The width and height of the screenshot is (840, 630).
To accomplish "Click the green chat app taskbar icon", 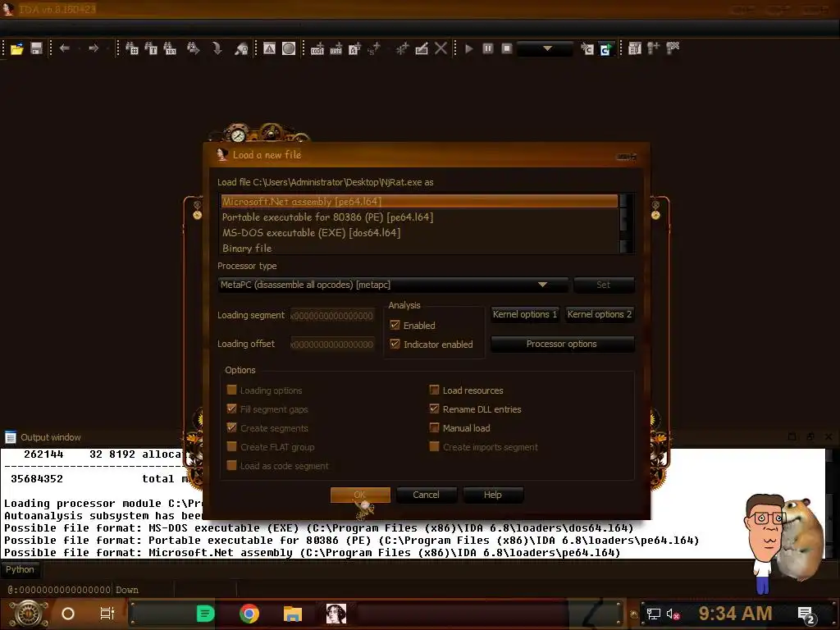I will coord(205,614).
